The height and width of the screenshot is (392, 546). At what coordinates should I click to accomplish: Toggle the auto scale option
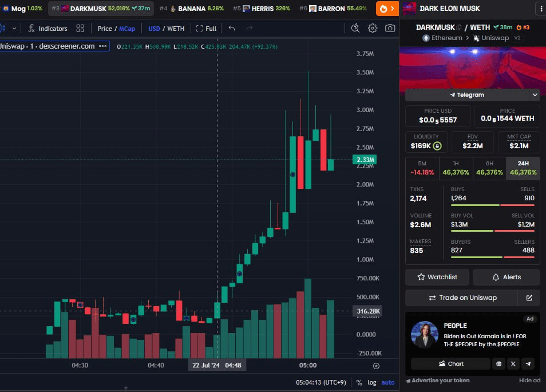pyautogui.click(x=388, y=383)
